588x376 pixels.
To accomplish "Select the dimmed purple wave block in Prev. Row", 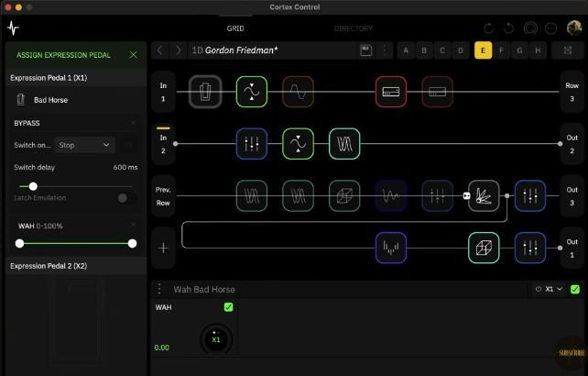I will (x=391, y=195).
